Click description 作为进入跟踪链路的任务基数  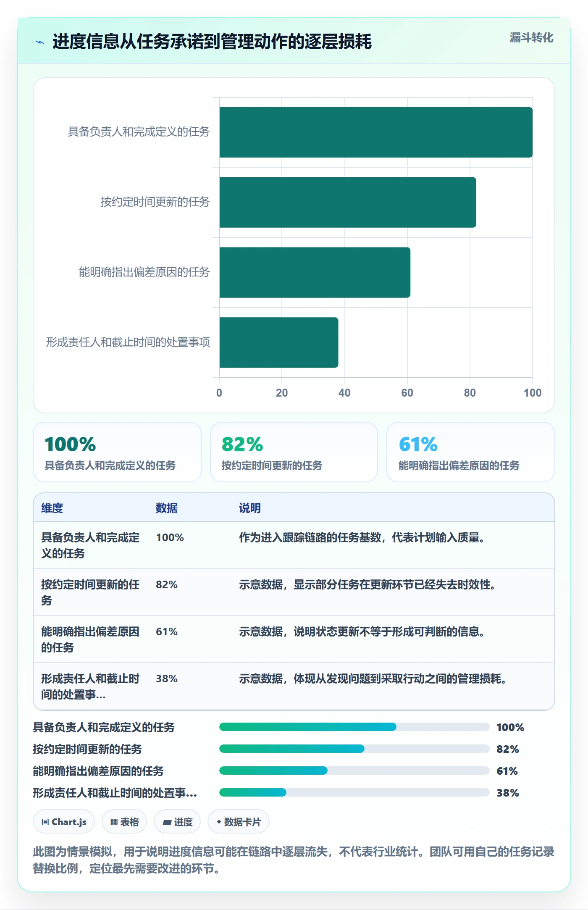(x=362, y=537)
